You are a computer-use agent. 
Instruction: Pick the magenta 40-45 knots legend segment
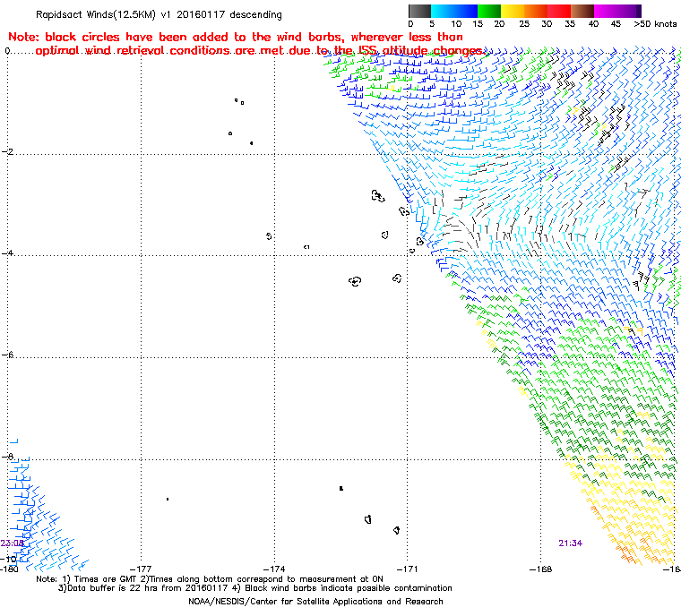coord(606,11)
